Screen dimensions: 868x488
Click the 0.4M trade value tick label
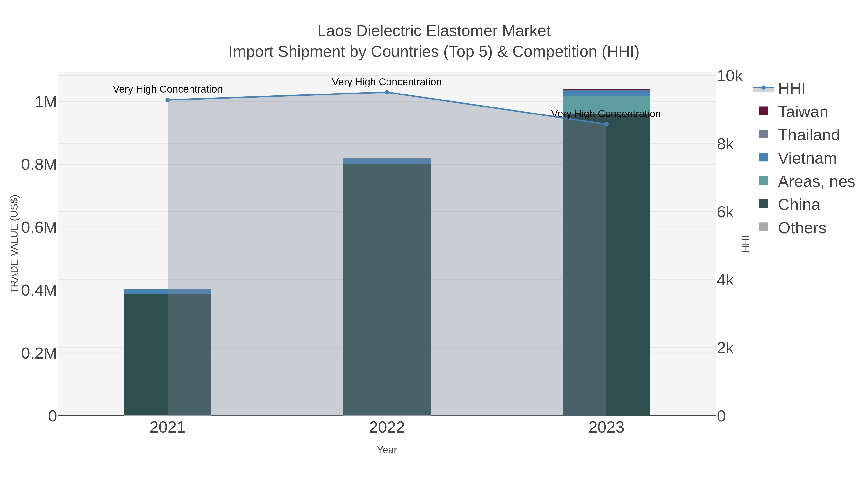pyautogui.click(x=39, y=290)
